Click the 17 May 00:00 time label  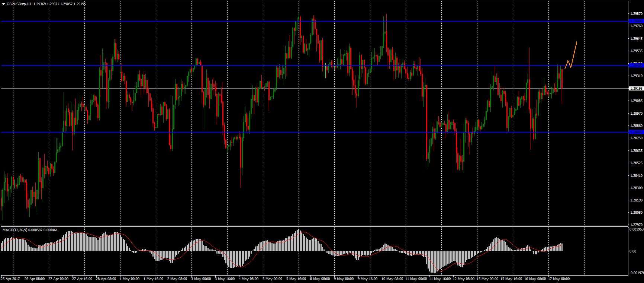(x=559, y=279)
